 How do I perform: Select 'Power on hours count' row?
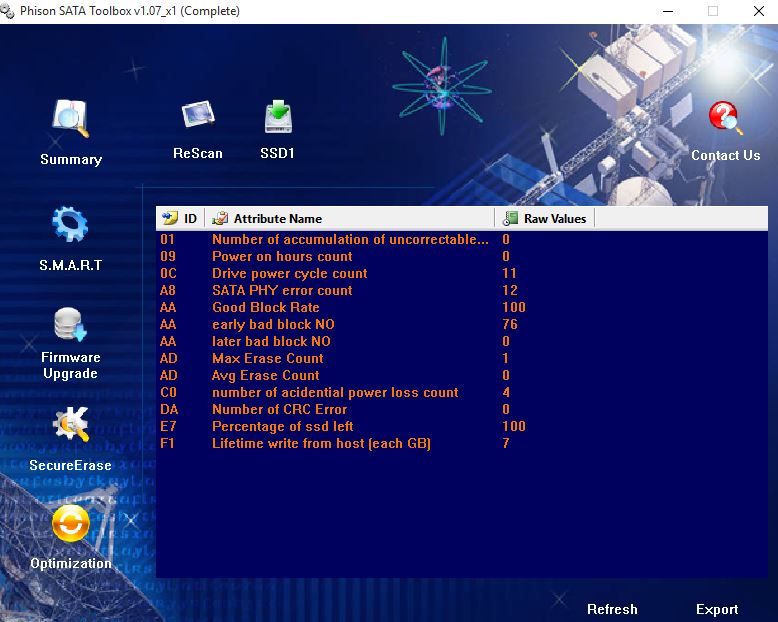point(461,256)
